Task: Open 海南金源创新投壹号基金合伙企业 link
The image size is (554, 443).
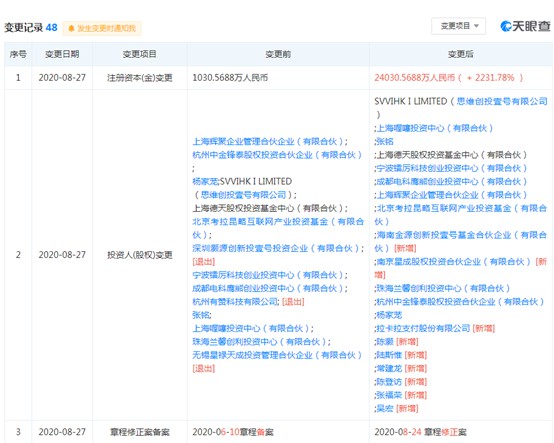Action: click(x=461, y=242)
